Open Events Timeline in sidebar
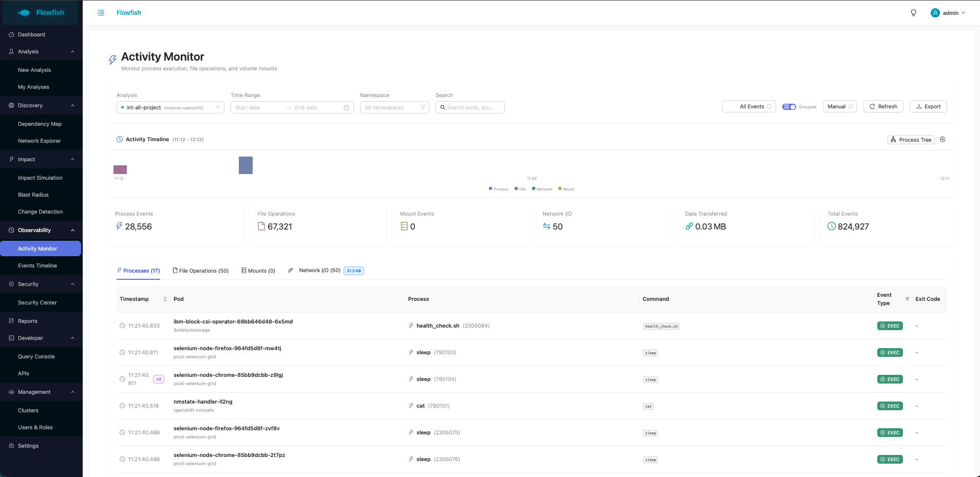Screen dimensions: 980x477 (x=37, y=265)
